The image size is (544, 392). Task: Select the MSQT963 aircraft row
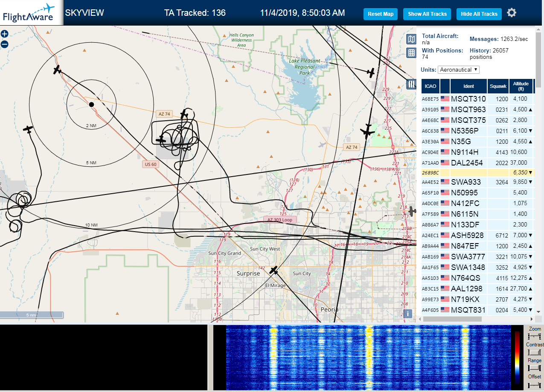click(477, 109)
